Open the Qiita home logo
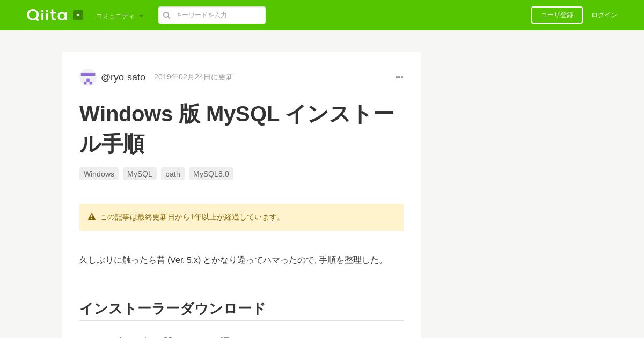The image size is (644, 338). coord(47,15)
